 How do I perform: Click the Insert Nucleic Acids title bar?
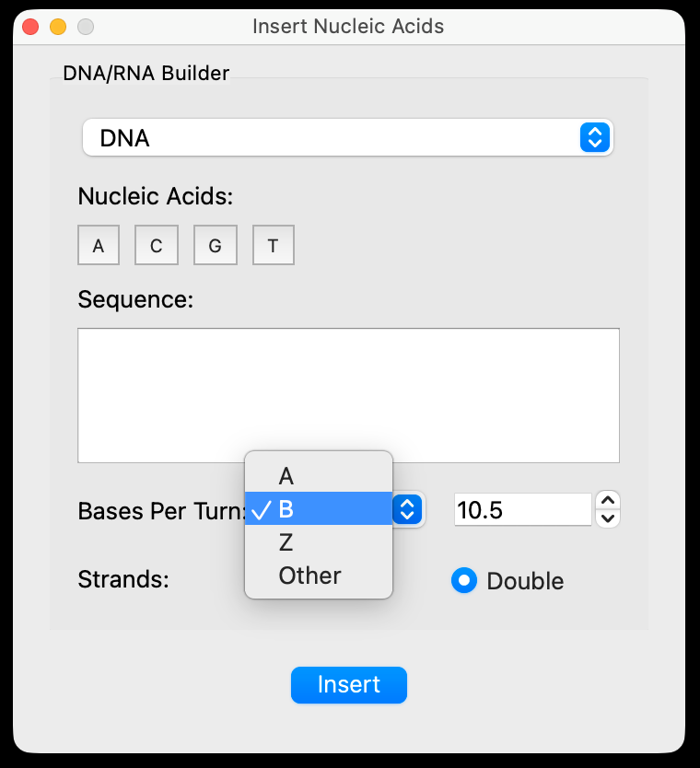(348, 27)
